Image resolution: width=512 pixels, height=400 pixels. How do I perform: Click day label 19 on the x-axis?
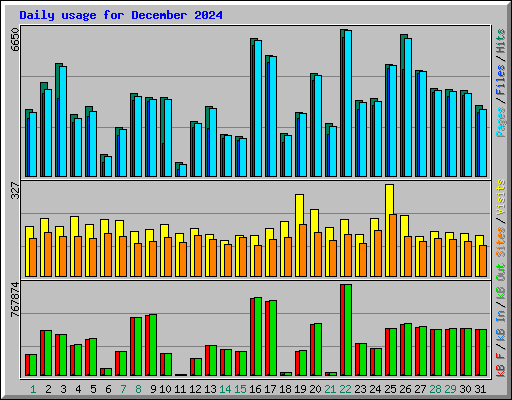pyautogui.click(x=300, y=389)
